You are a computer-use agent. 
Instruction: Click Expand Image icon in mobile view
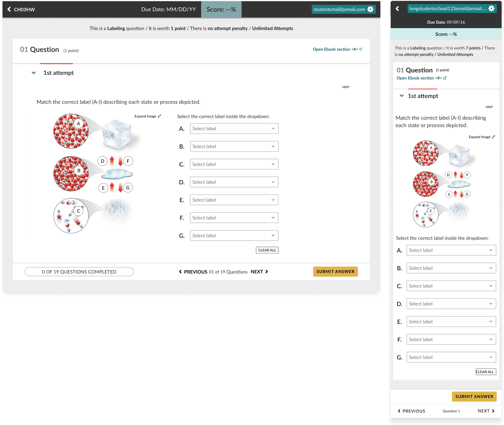click(494, 137)
